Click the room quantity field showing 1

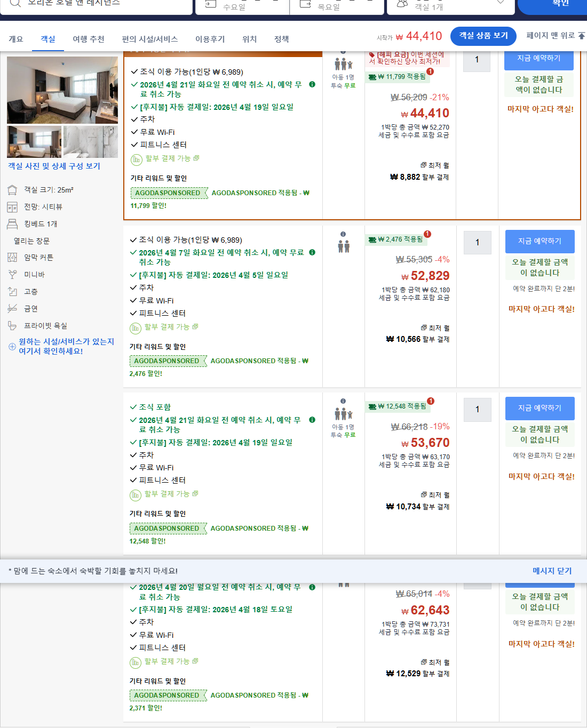tap(477, 60)
